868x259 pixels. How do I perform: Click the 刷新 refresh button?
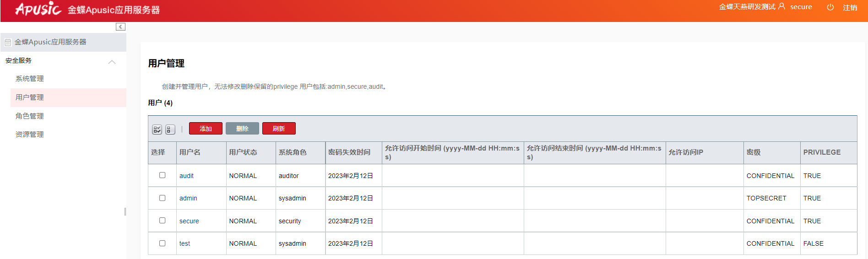tap(279, 129)
